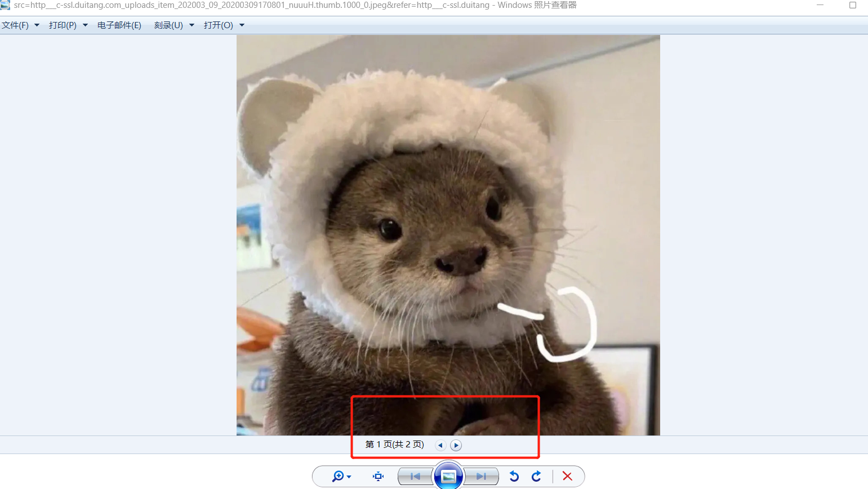
Task: Go to previous page using left arrow
Action: [x=440, y=446]
